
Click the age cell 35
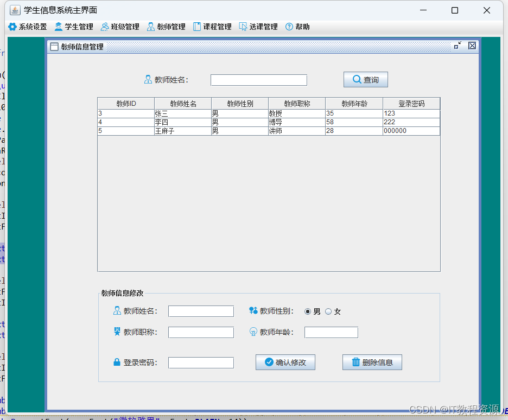pos(354,113)
